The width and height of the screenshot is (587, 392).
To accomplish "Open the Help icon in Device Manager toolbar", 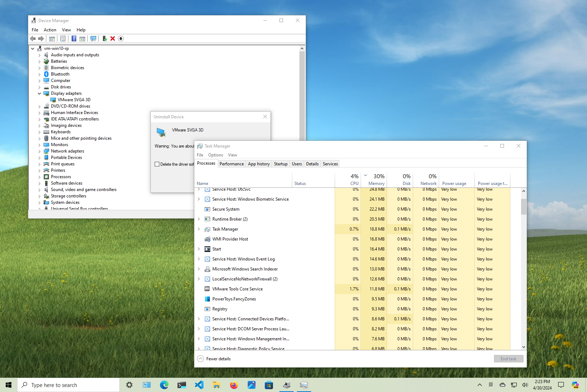I will point(74,38).
